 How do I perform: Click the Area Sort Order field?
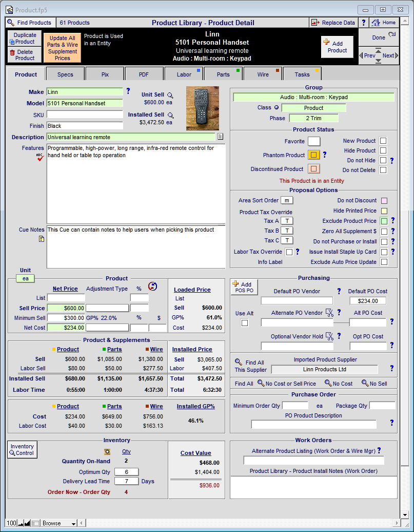pyautogui.click(x=287, y=200)
